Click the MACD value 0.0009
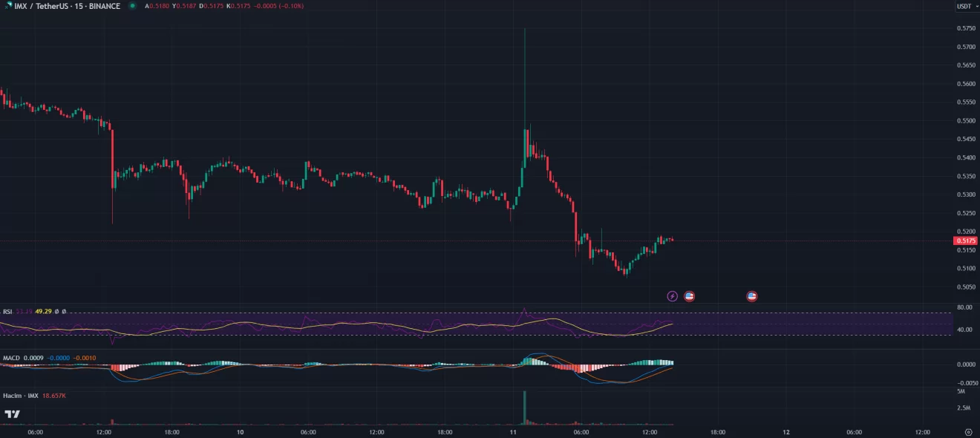This screenshot has height=438, width=980. (33, 358)
